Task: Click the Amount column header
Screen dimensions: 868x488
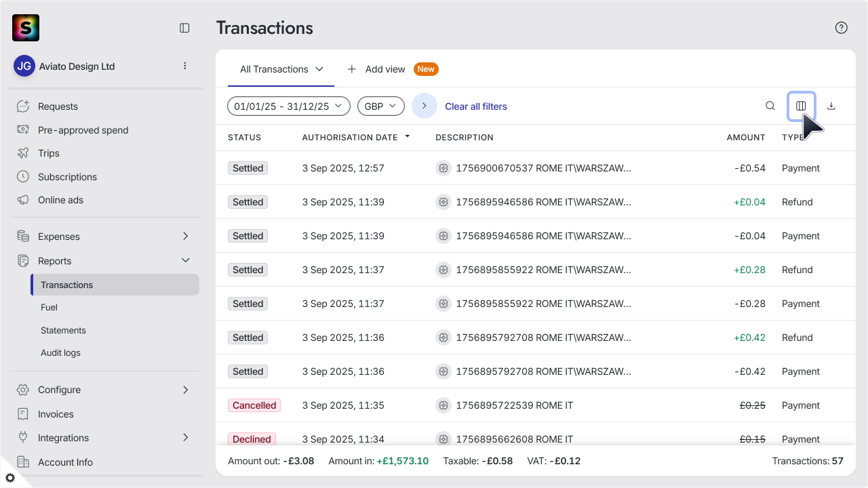Action: coord(746,138)
